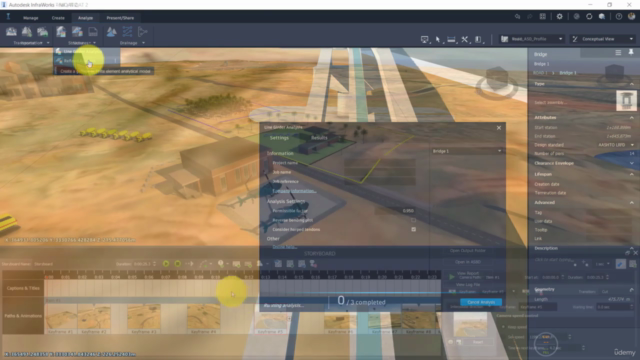The image size is (640, 360).
Task: Click the measure ruler tool icon
Action: [451, 39]
